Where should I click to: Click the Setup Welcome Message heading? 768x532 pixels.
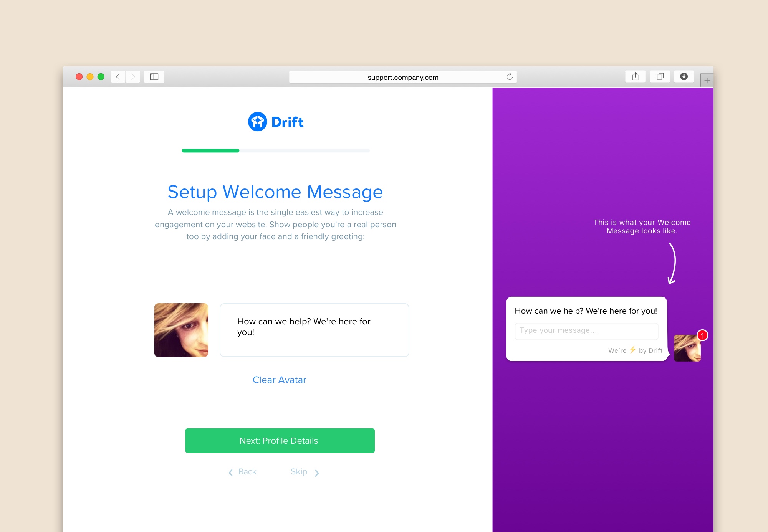pos(275,192)
